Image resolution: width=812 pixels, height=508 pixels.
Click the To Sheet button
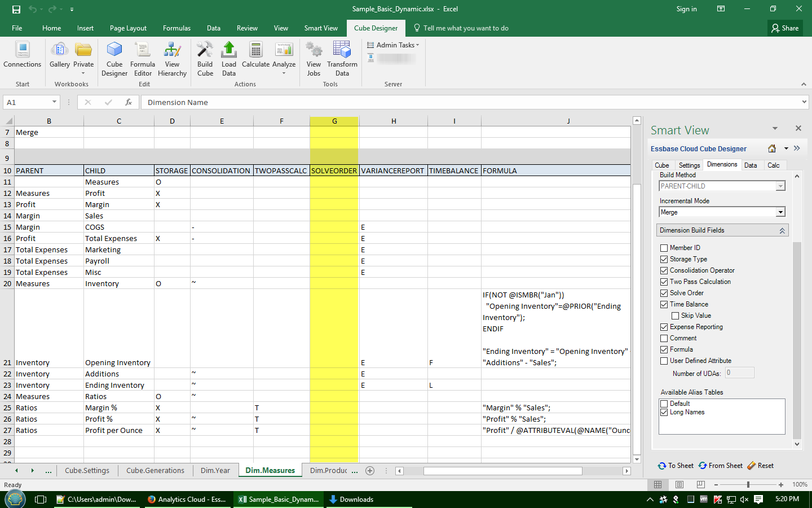pyautogui.click(x=676, y=466)
